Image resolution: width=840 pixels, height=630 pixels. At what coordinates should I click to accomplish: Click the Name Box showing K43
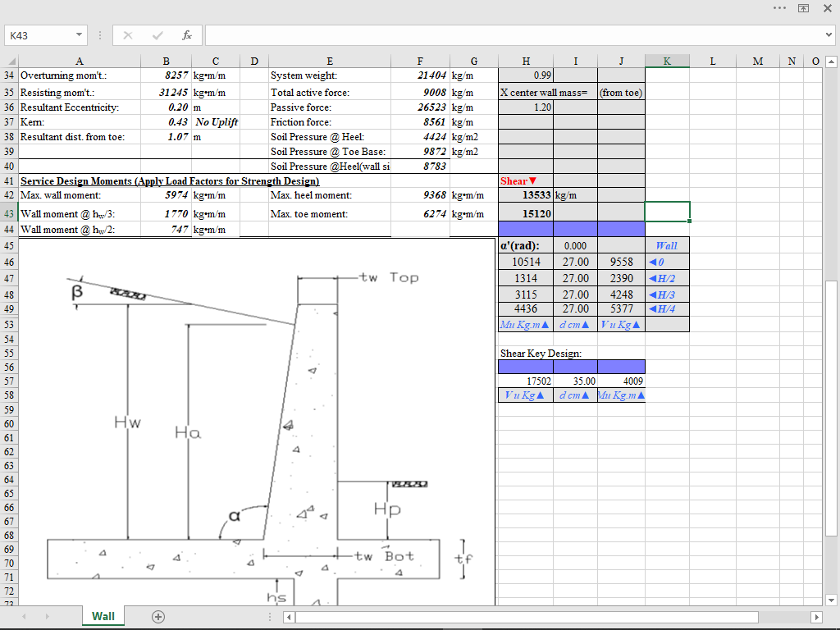[40, 35]
